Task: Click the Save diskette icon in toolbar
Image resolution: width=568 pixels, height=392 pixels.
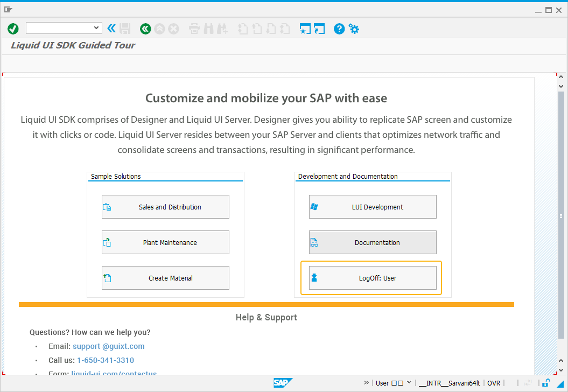Action: coord(125,29)
